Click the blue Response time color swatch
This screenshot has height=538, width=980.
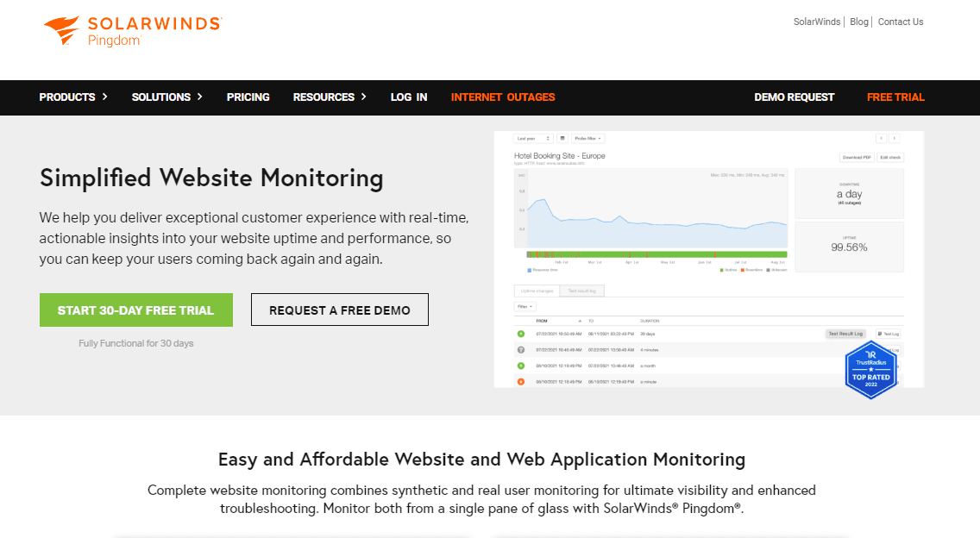[529, 269]
